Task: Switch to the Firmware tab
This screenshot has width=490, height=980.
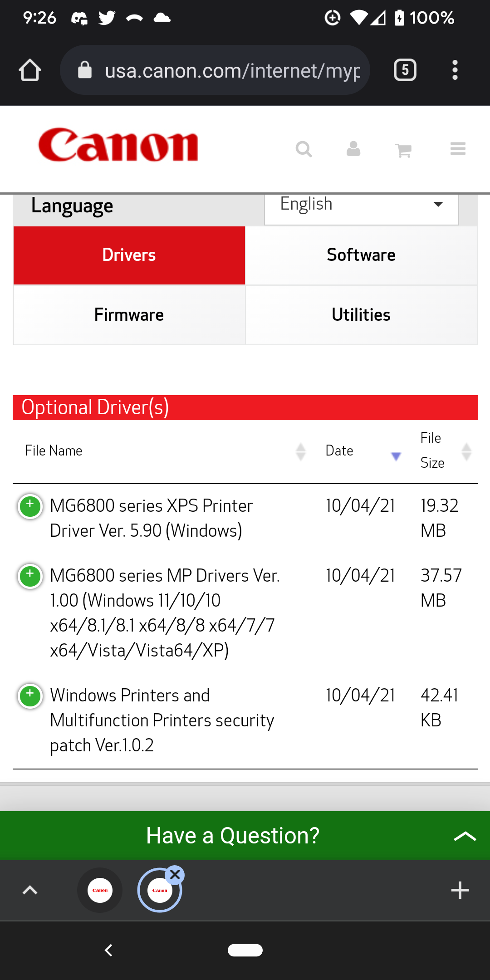Action: click(x=129, y=315)
